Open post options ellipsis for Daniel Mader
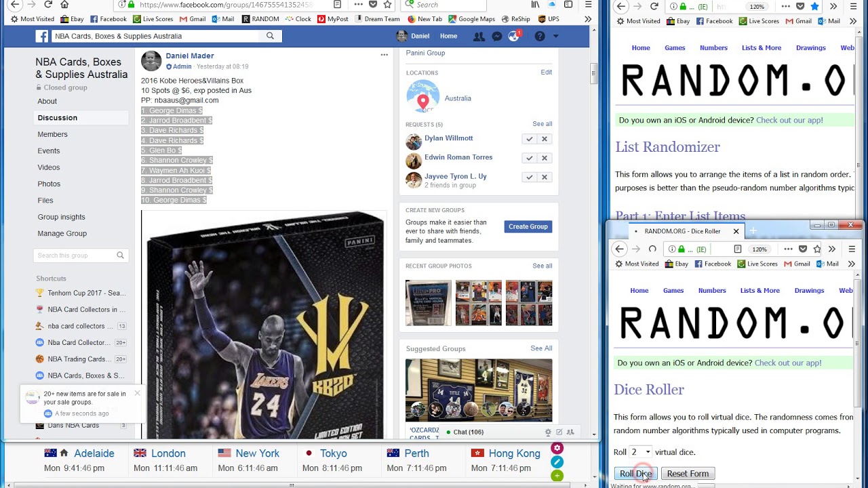Image resolution: width=868 pixels, height=488 pixels. point(384,55)
